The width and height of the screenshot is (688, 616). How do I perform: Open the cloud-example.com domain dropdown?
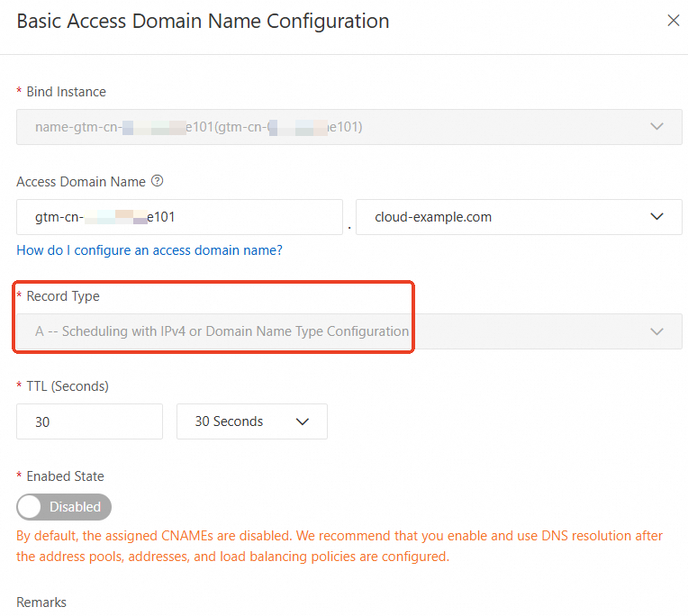(x=519, y=217)
